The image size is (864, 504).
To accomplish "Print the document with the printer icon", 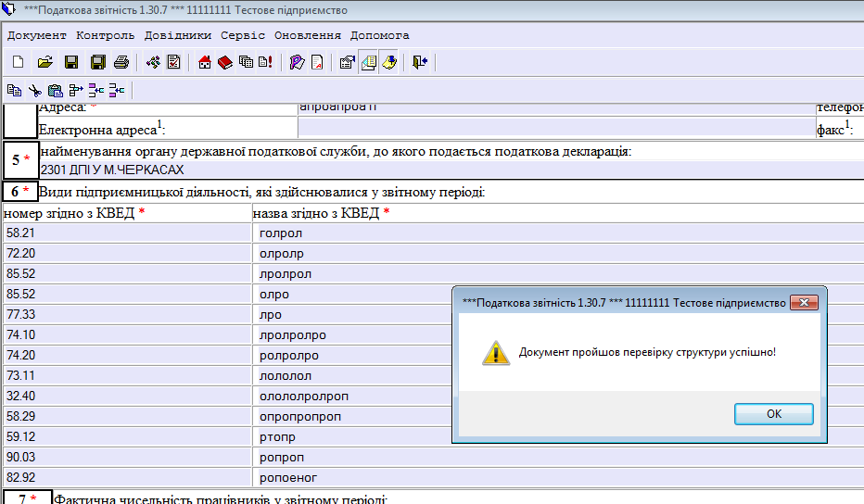I will pos(121,63).
